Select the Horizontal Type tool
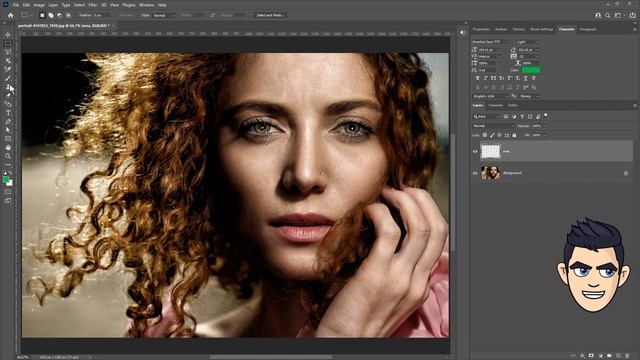 point(8,113)
